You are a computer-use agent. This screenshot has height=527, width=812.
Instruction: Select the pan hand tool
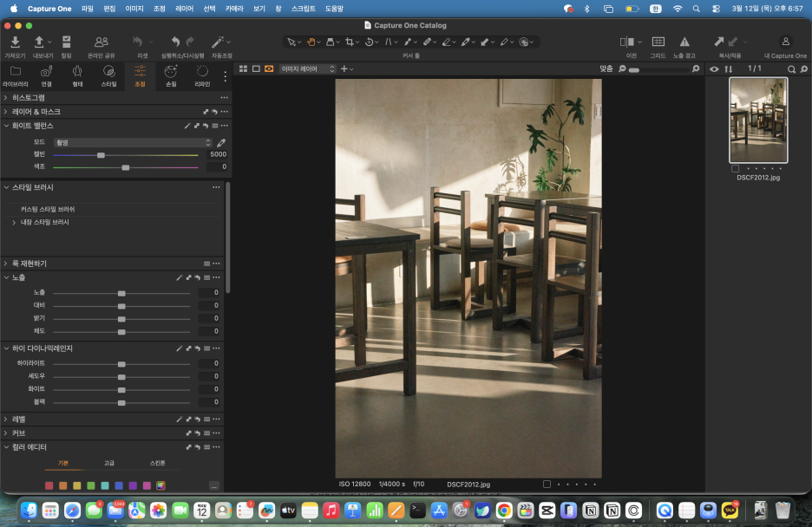coord(311,42)
